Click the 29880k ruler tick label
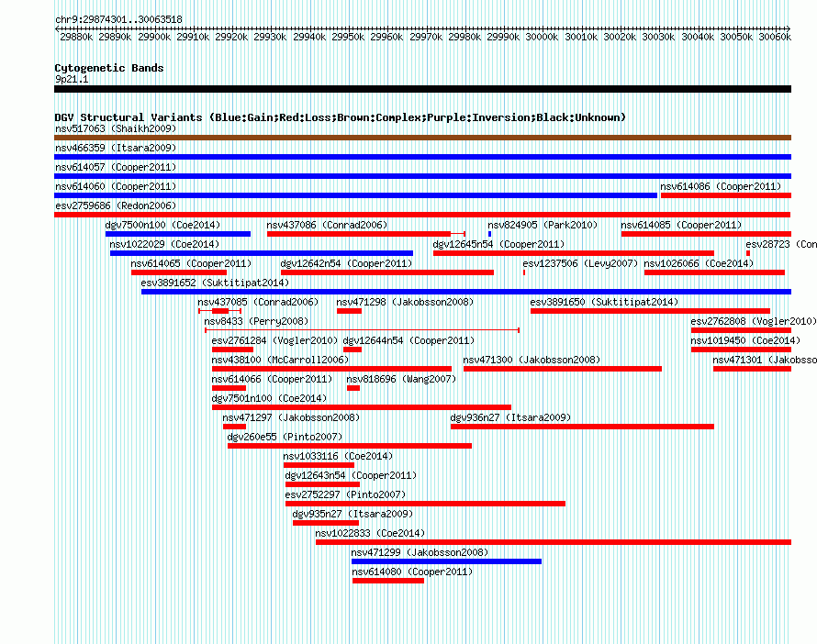This screenshot has width=817, height=644. 76,37
